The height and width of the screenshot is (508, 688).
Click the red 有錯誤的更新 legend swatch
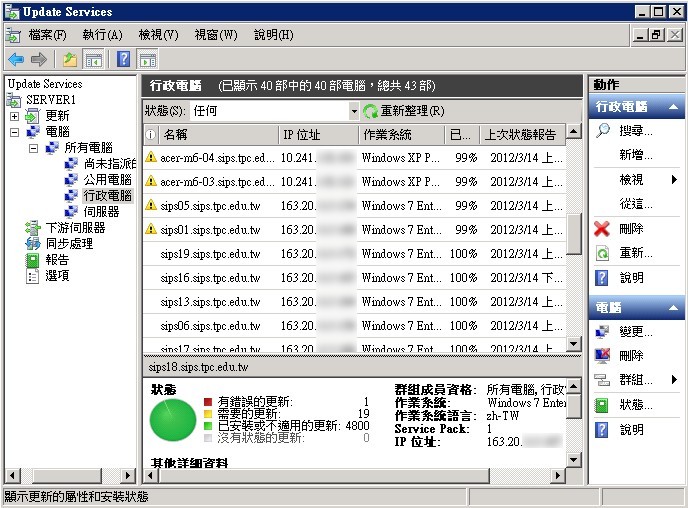(208, 402)
